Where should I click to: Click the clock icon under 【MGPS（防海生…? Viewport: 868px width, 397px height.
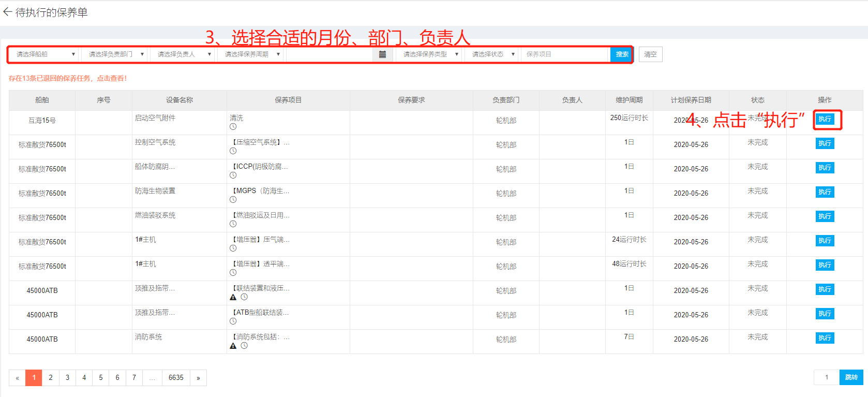233,200
